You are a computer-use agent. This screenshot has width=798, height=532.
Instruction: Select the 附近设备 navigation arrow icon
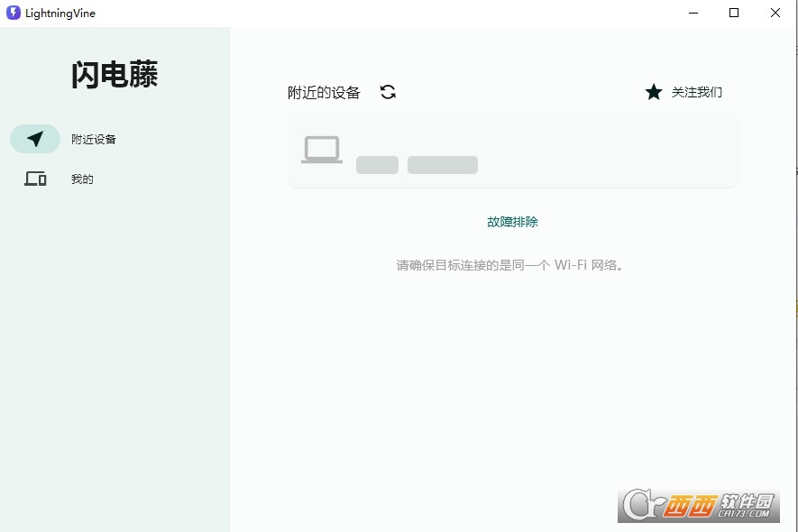click(x=35, y=139)
